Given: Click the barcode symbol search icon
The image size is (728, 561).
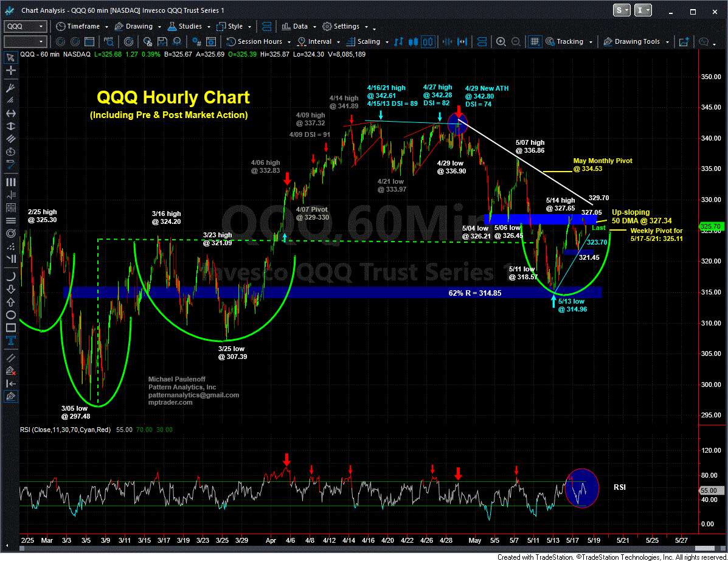Looking at the screenshot, I should (109, 42).
